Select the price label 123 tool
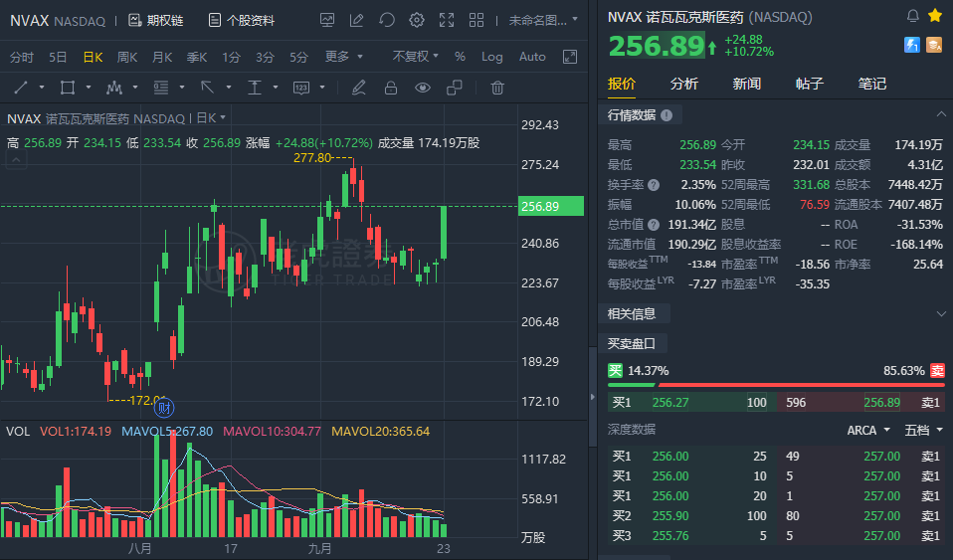Screen dimensions: 953x560 301,88
